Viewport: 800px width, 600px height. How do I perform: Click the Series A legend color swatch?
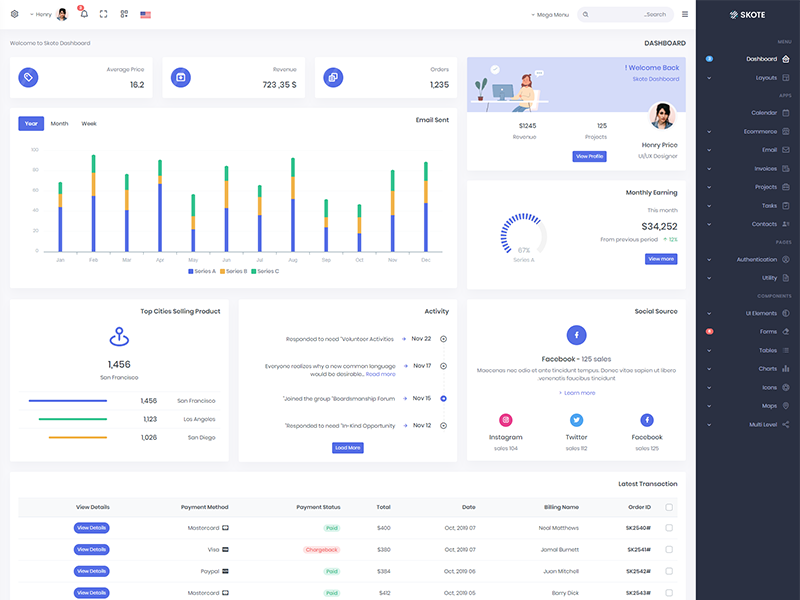pos(191,271)
